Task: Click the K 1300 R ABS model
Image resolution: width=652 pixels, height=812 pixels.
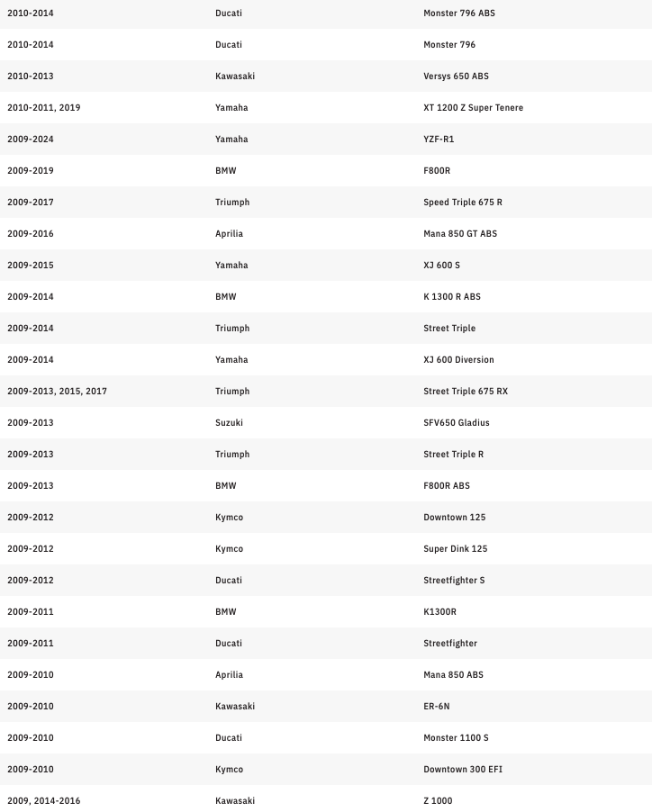Action: 452,297
